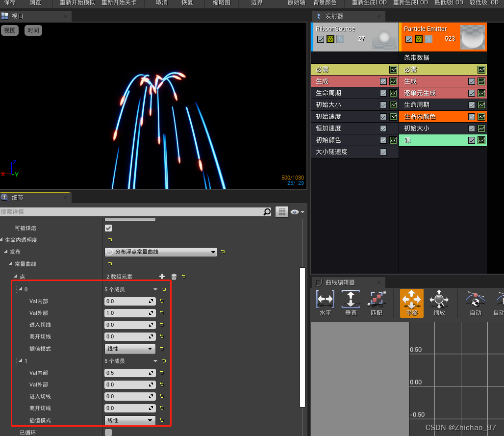
Task: Click the 水平 horizontal fit tool
Action: [325, 303]
